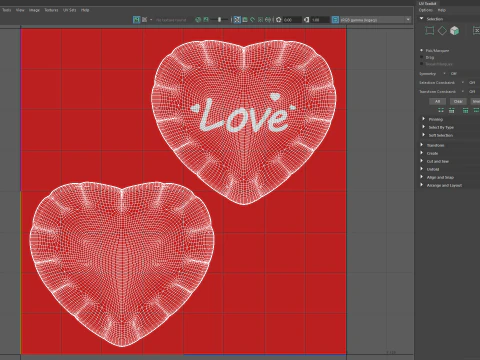The image size is (480, 360).
Task: Toggle the view transform color management icon
Action: click(x=335, y=20)
